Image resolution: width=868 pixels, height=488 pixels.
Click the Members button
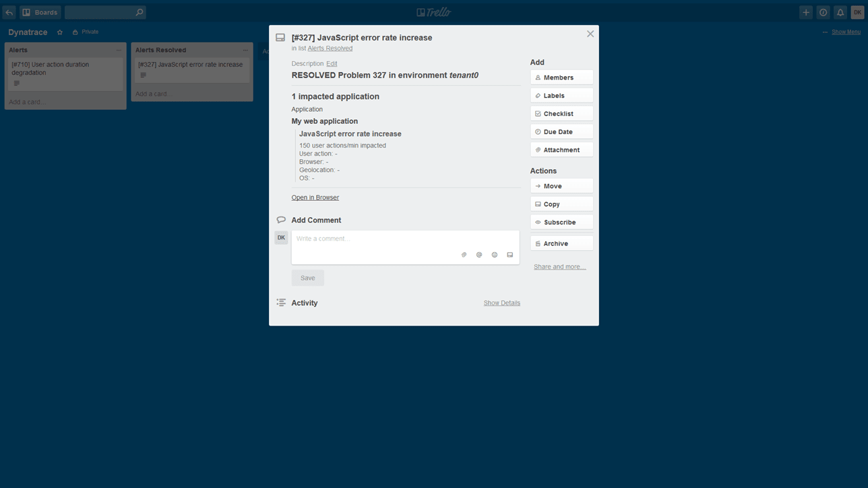pyautogui.click(x=561, y=78)
